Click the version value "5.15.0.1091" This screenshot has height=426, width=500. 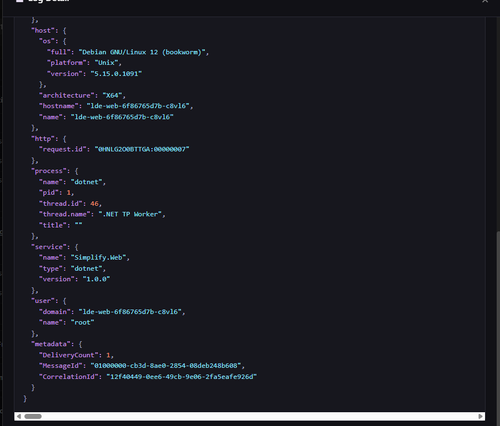[116, 74]
